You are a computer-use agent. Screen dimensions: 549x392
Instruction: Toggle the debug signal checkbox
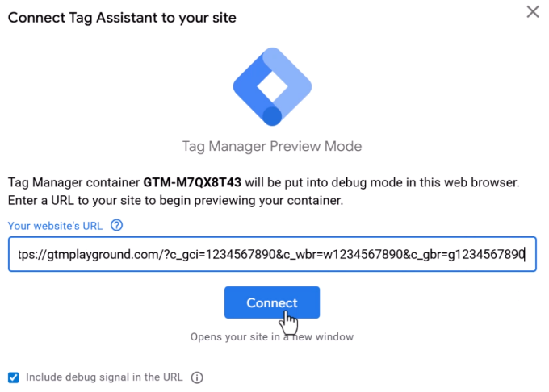click(x=13, y=377)
